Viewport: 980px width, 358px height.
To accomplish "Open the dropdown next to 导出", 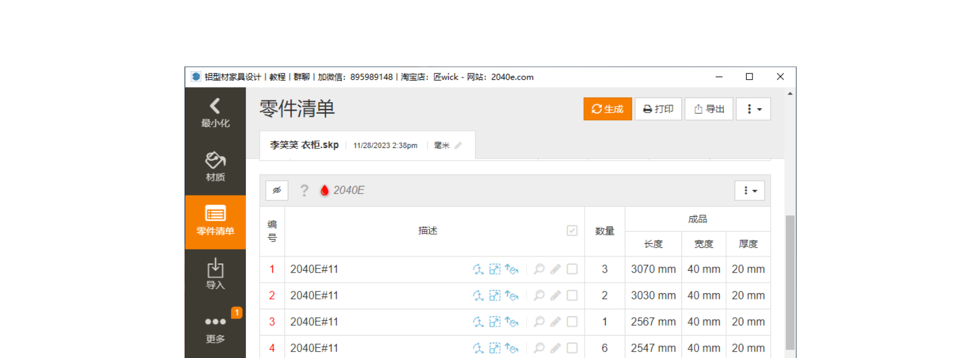I will (x=753, y=109).
